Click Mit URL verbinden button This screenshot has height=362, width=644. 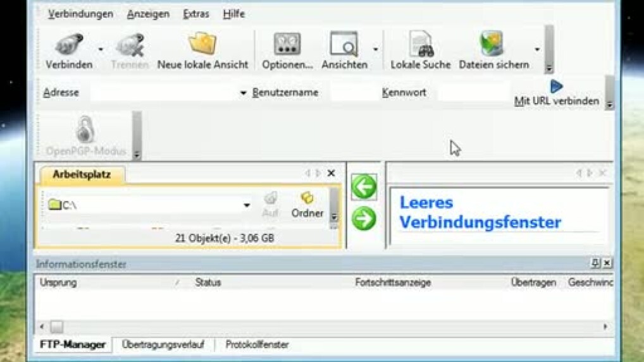point(556,94)
